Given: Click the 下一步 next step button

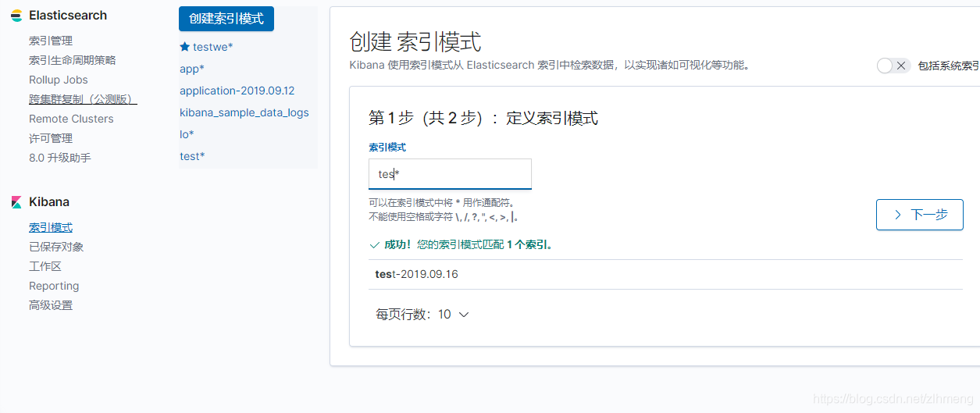Looking at the screenshot, I should pos(919,214).
